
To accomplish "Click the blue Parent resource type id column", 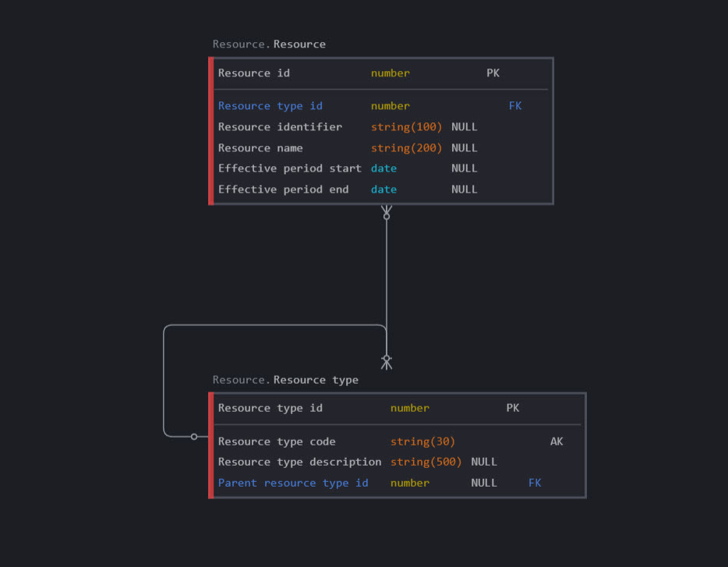I will 293,483.
